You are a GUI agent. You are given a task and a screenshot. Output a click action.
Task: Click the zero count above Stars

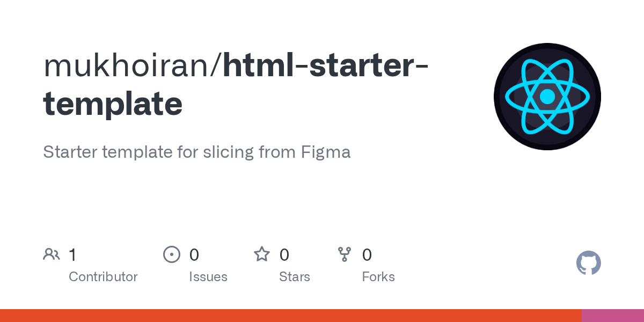pos(284,254)
